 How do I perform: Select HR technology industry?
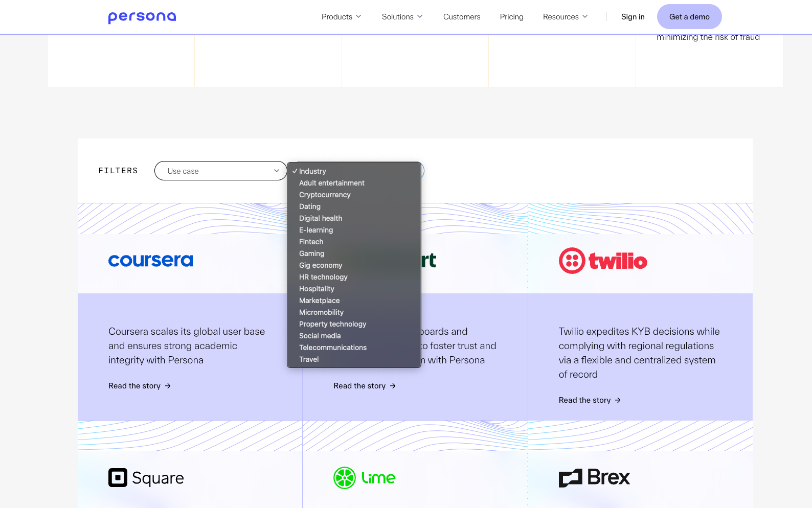pos(354,277)
